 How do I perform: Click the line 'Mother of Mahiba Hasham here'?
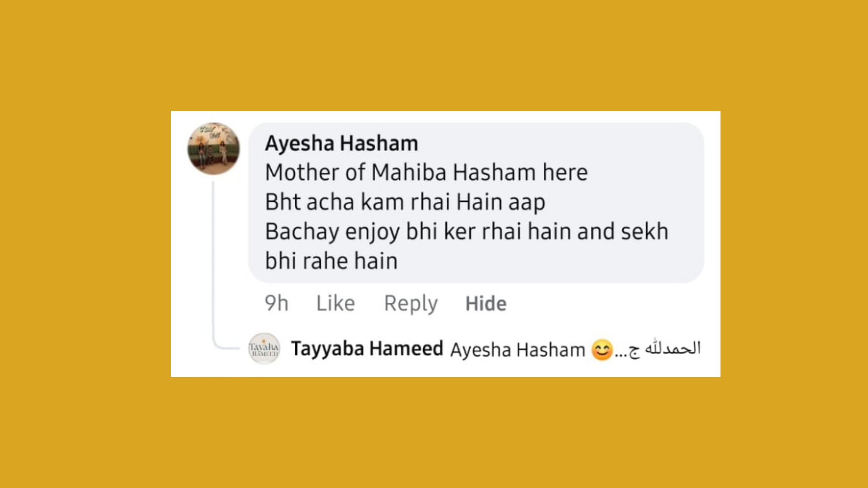click(426, 173)
